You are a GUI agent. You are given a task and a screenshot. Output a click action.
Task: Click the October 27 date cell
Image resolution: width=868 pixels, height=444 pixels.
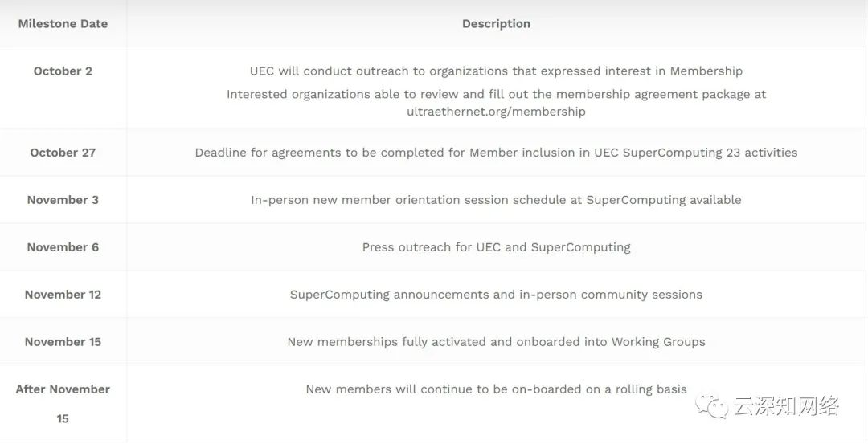pos(63,153)
